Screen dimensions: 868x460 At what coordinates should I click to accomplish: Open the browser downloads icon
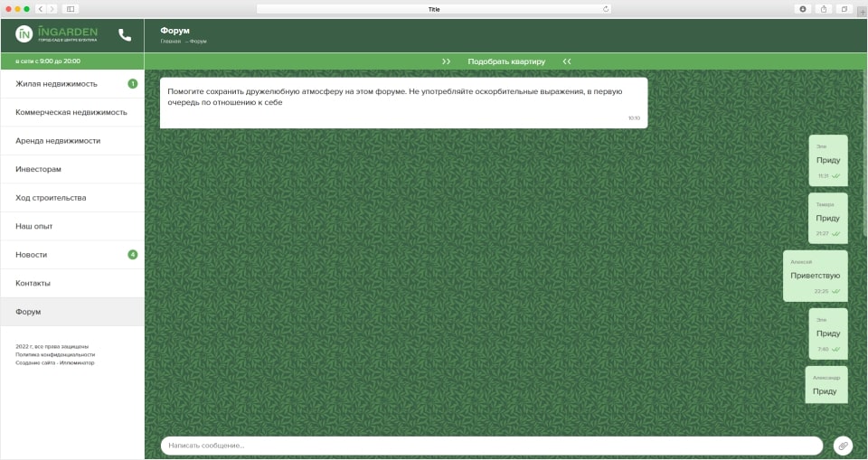click(803, 9)
